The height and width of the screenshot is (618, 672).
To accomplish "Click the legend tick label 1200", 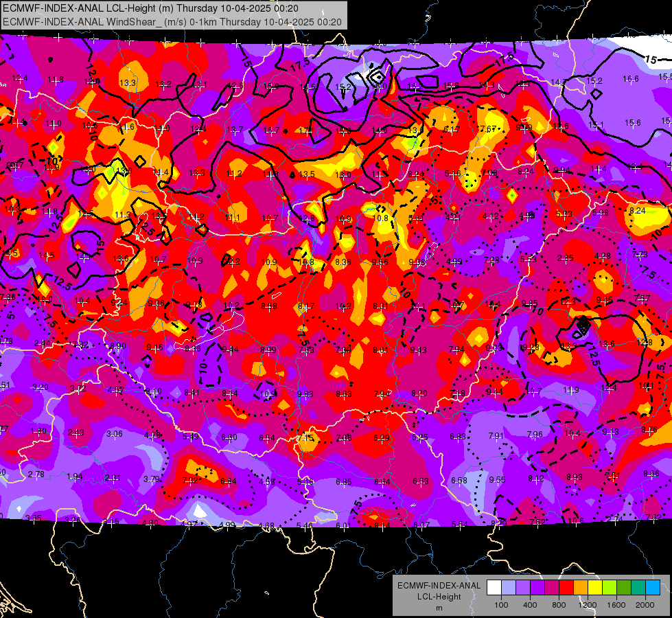I will click(587, 605).
